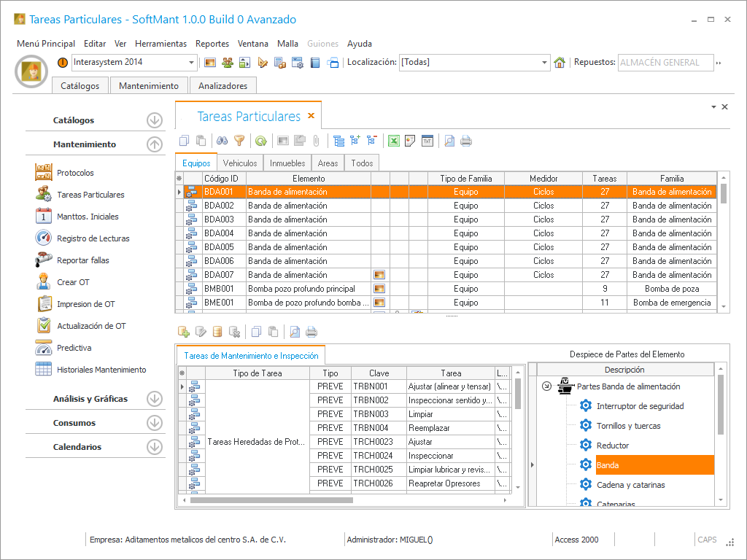Close the Tareas Particulares tab
The image size is (747, 560).
pos(311,116)
